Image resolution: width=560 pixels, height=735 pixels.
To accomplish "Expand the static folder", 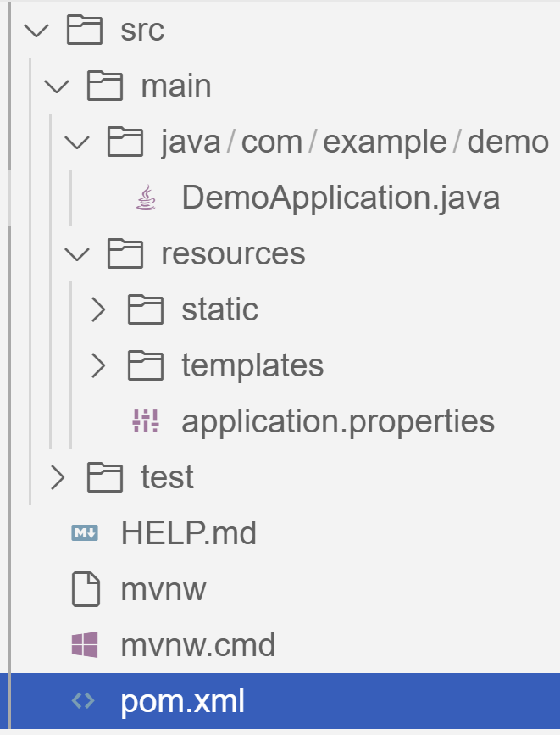I will point(100,309).
